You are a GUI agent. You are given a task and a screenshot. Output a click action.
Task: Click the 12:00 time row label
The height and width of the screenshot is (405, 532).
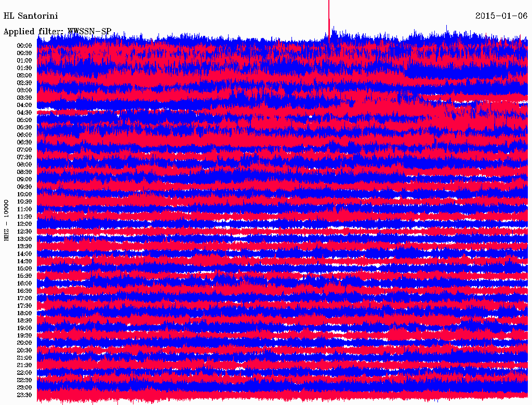point(24,224)
